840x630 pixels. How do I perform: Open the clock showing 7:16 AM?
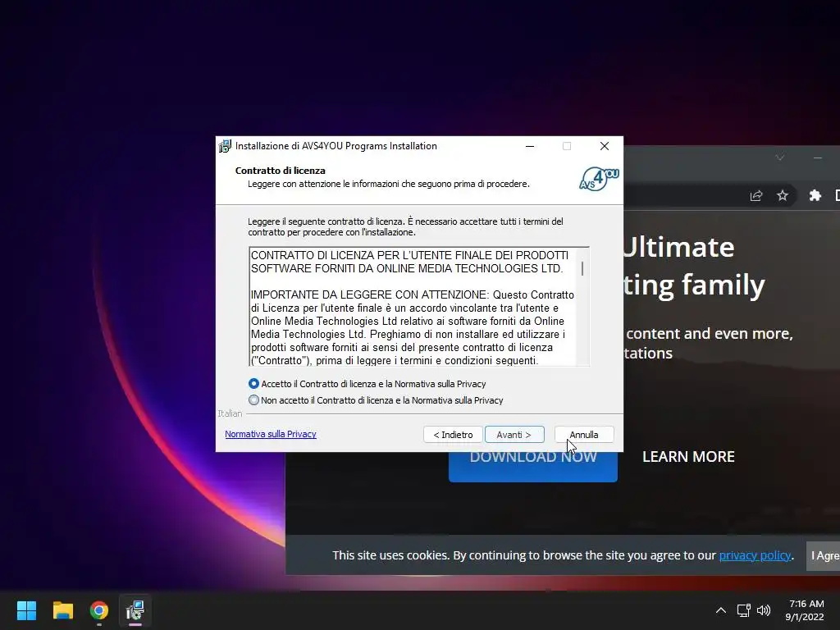coord(806,610)
